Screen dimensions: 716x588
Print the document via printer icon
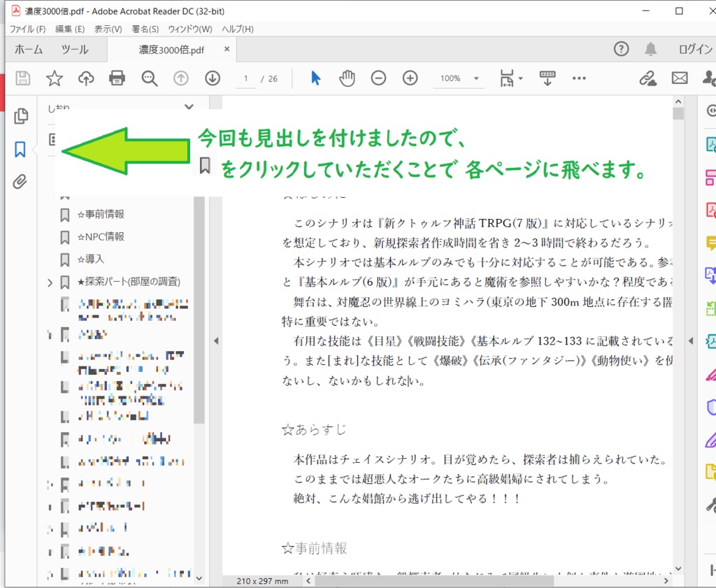tap(117, 78)
